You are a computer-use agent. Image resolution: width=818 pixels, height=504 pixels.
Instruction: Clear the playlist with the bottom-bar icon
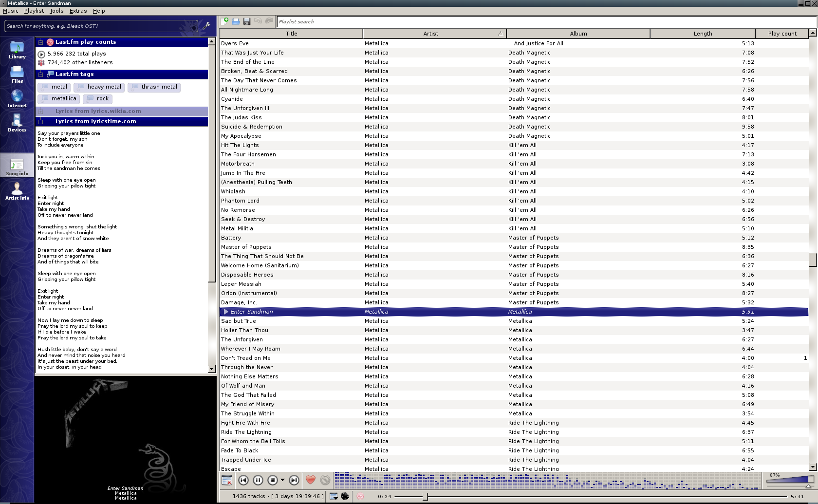(x=227, y=480)
